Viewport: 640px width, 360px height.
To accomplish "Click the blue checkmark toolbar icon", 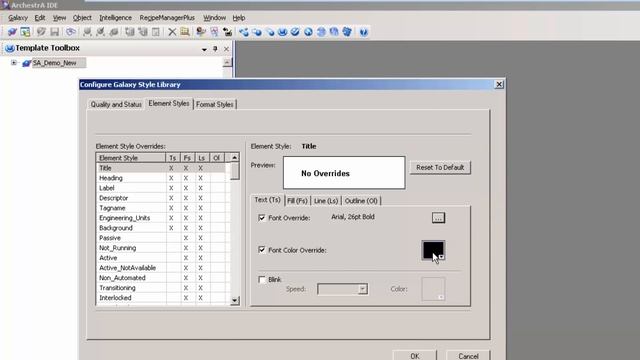I will click(295, 32).
